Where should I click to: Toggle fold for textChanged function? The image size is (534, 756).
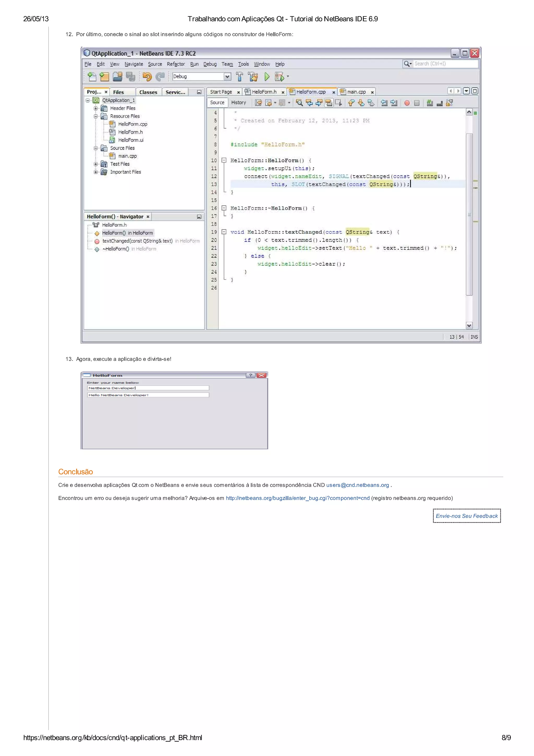point(224,232)
